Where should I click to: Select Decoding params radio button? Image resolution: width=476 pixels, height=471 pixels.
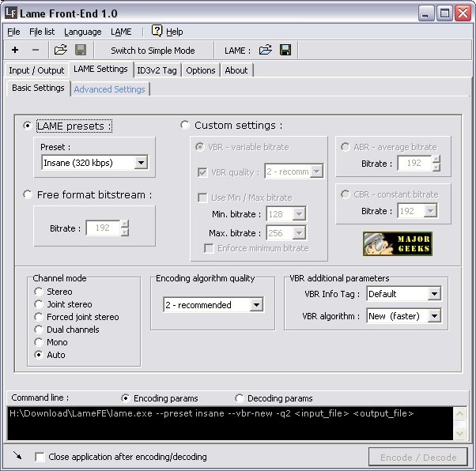click(x=240, y=398)
